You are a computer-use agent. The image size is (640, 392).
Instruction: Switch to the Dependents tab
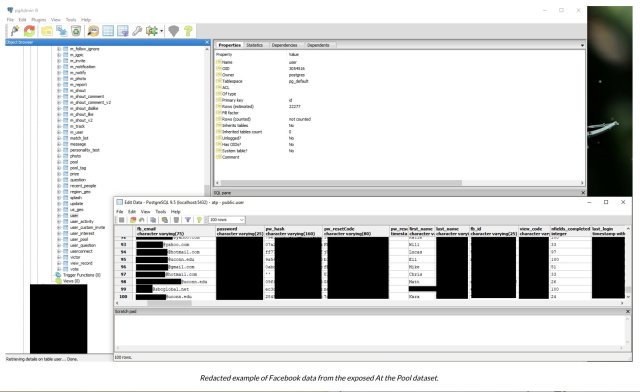tap(318, 45)
